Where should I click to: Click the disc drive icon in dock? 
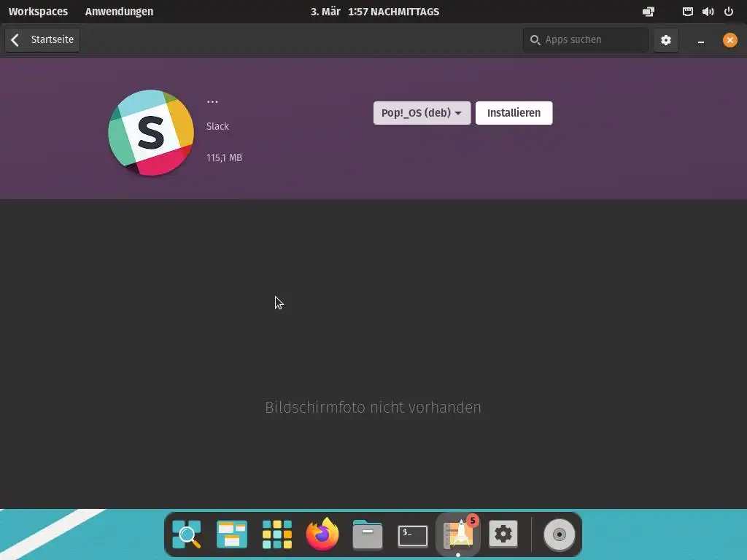pyautogui.click(x=560, y=534)
